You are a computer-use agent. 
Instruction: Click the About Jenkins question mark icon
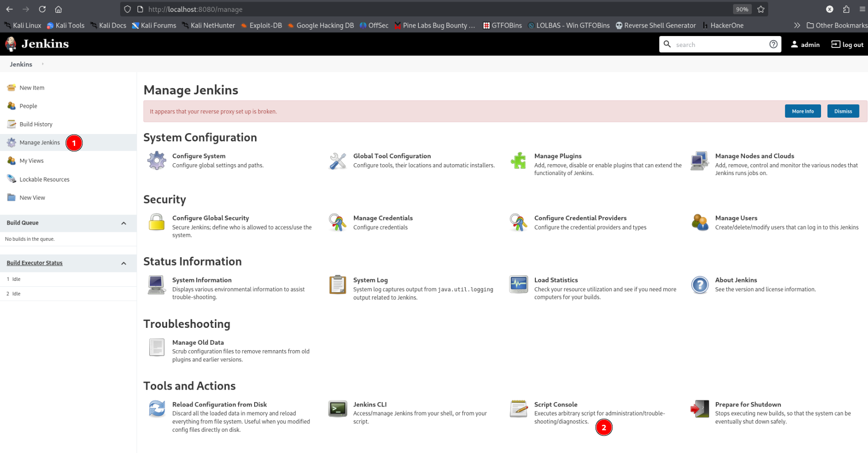click(x=699, y=285)
